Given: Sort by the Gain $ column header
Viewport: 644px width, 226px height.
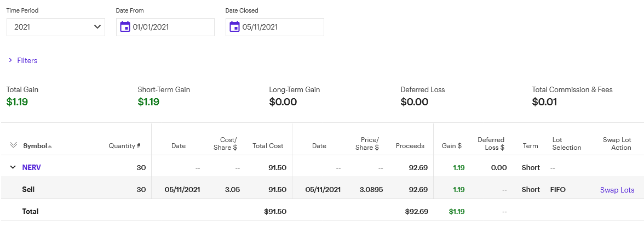Looking at the screenshot, I should coord(451,146).
